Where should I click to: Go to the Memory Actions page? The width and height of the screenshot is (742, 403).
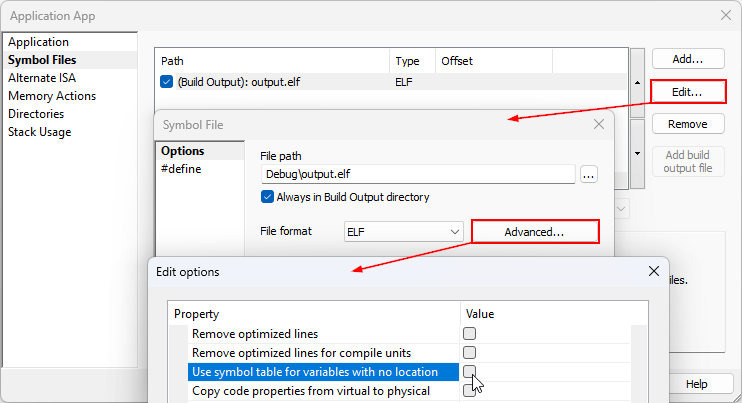click(52, 96)
